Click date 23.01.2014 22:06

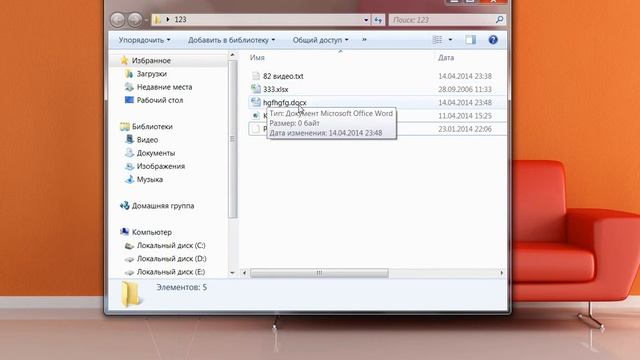coord(465,129)
